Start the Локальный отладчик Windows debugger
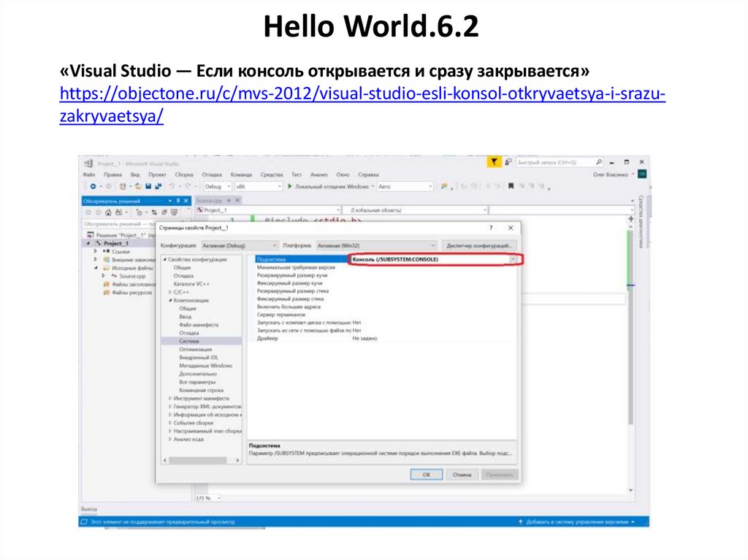Viewport: 748px width, 560px height. (329, 186)
